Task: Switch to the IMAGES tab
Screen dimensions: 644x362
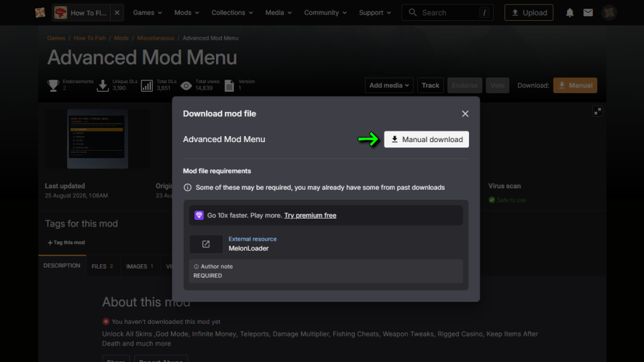Action: tap(140, 266)
